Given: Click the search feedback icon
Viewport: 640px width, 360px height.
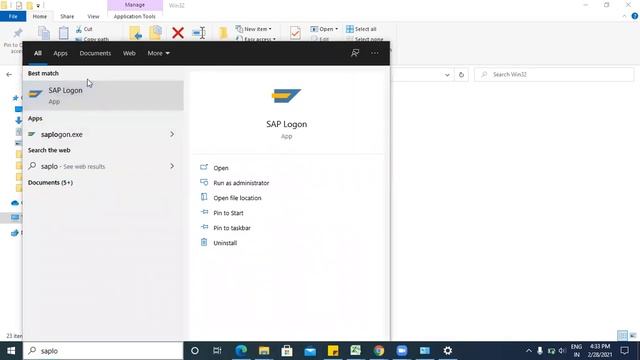Looking at the screenshot, I should [355, 53].
